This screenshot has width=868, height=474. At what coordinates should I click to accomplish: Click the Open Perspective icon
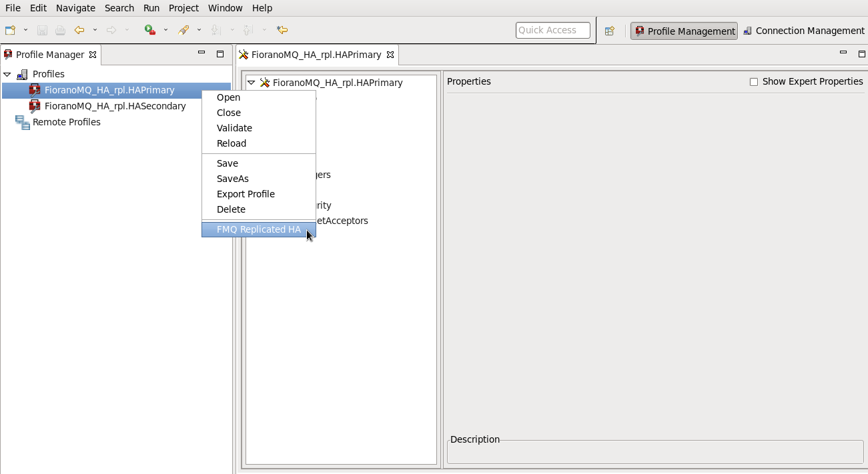tap(609, 31)
